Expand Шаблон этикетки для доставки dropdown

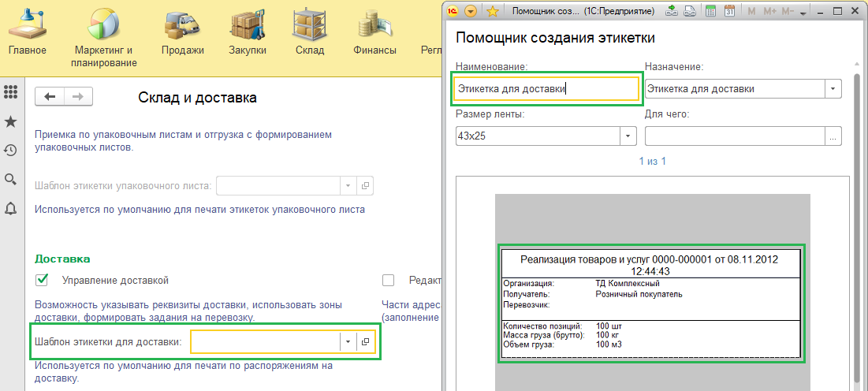point(348,342)
